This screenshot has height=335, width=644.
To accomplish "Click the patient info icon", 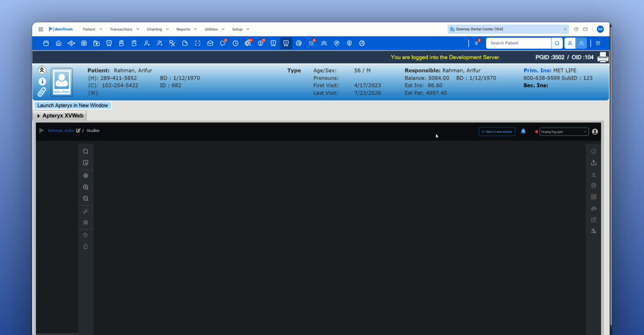I will pos(42,81).
